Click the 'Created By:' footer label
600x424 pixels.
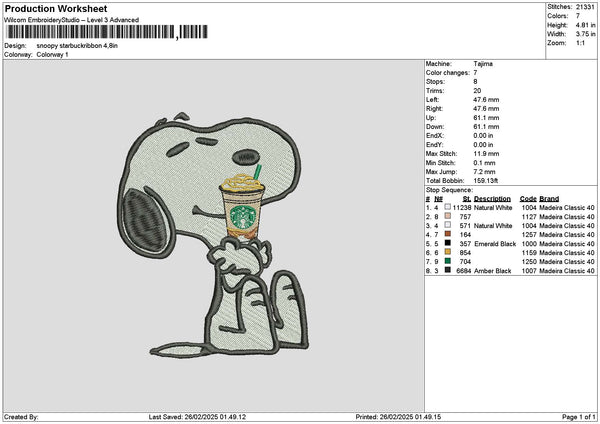click(x=21, y=417)
